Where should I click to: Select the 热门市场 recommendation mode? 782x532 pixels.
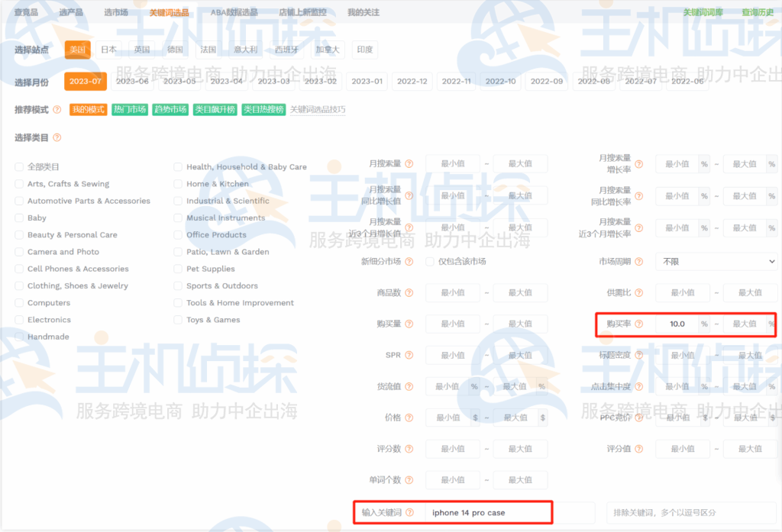[129, 110]
